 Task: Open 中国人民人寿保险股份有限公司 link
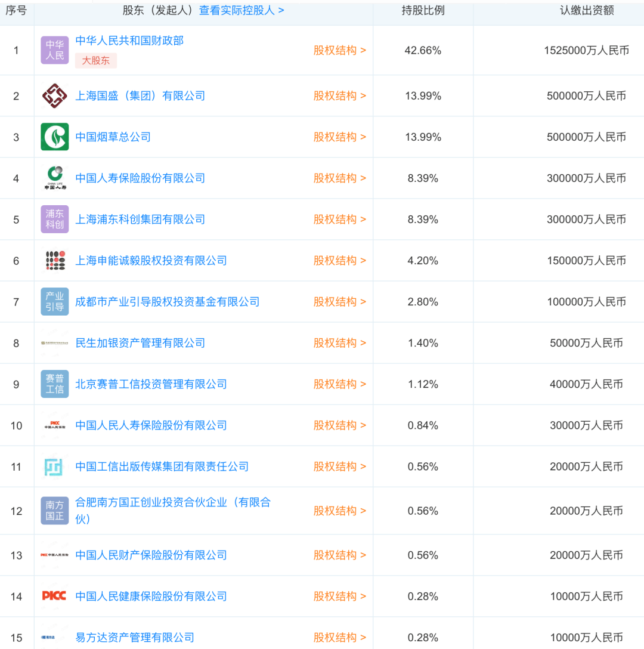tap(151, 425)
